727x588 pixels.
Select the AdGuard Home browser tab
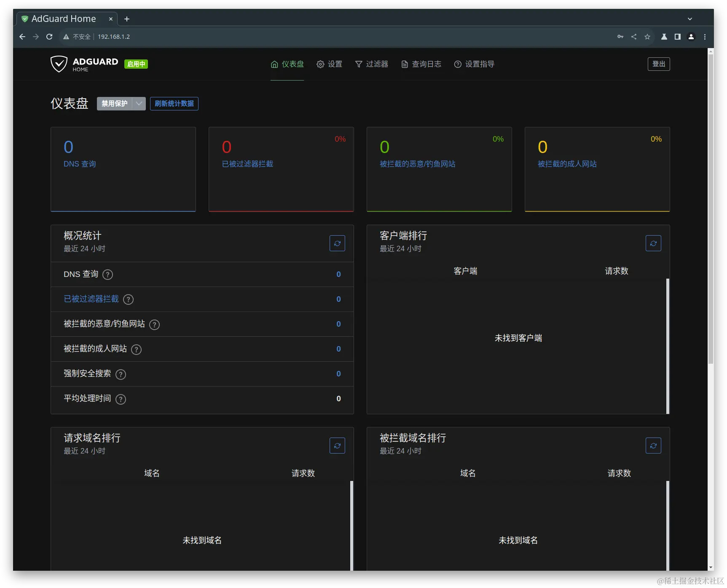[x=67, y=19]
